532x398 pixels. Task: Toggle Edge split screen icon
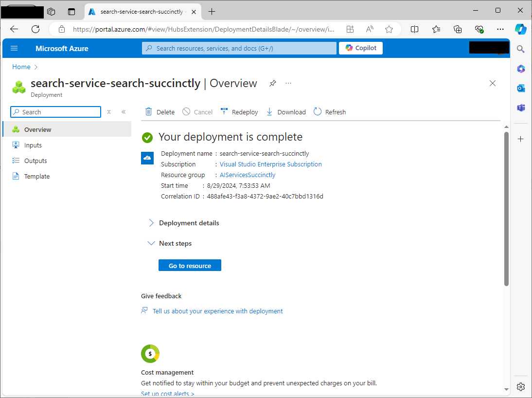pos(414,29)
